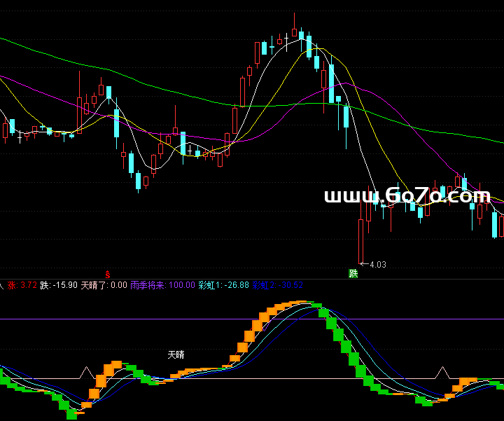504x421 pixels.
Task: Select the 彩虹1: -26.88 indicator label
Action: click(223, 285)
